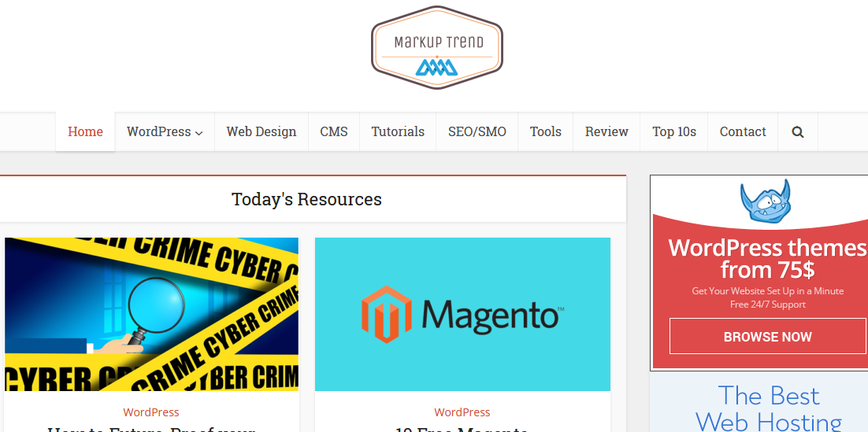Open the Web Design menu item

click(262, 131)
